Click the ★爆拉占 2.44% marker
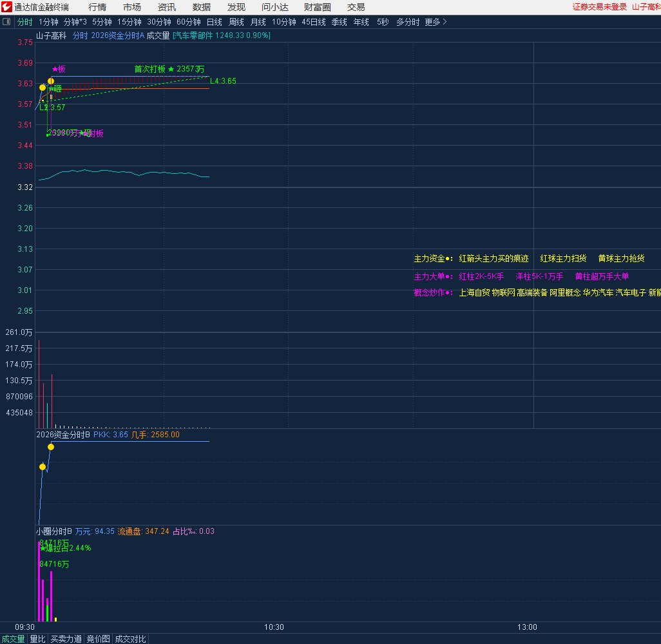The height and width of the screenshot is (644, 661). click(65, 548)
